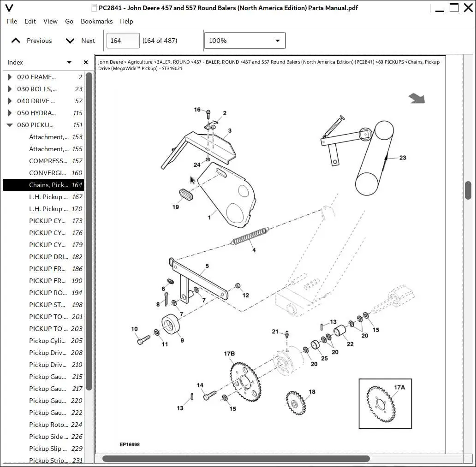Open Pickup Gau... page 222
This screenshot has height=467, width=476.
click(43, 413)
